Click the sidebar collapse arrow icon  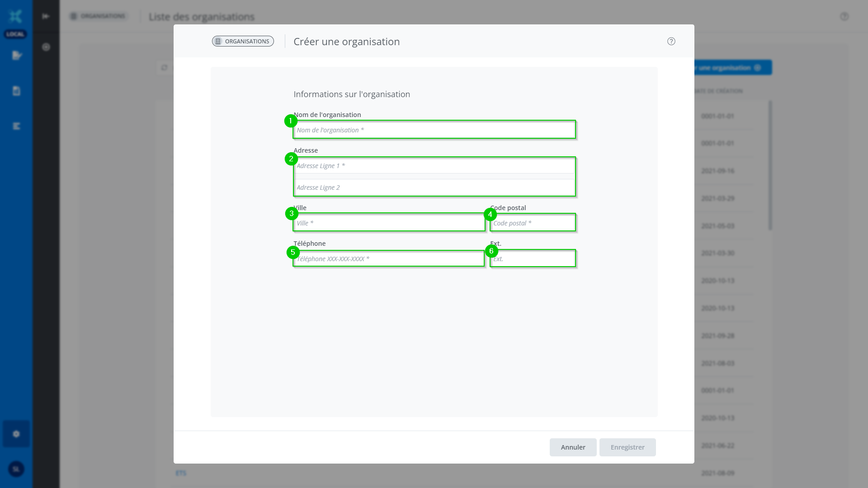(x=46, y=16)
